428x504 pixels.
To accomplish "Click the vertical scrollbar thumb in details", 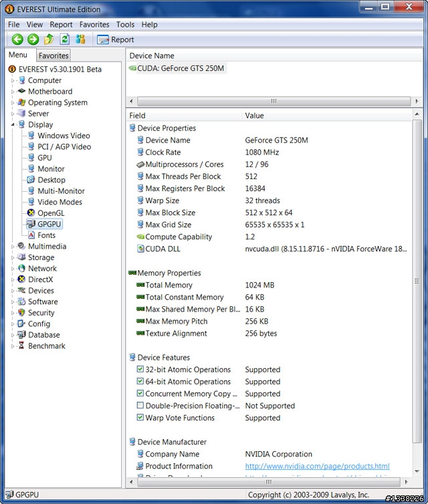I will point(417,281).
